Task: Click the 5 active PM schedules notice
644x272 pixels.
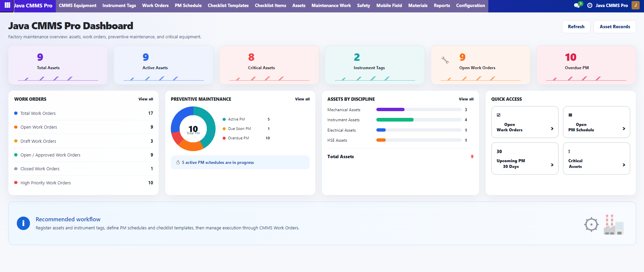Action: coord(240,163)
